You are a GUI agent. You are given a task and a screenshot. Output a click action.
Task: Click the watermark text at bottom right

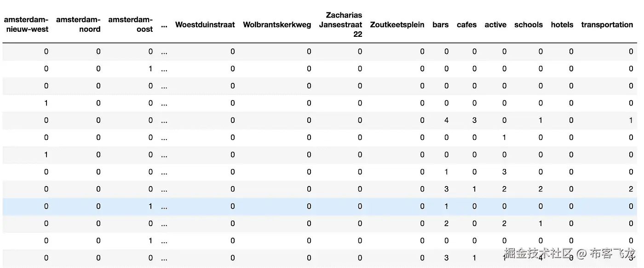pos(570,253)
